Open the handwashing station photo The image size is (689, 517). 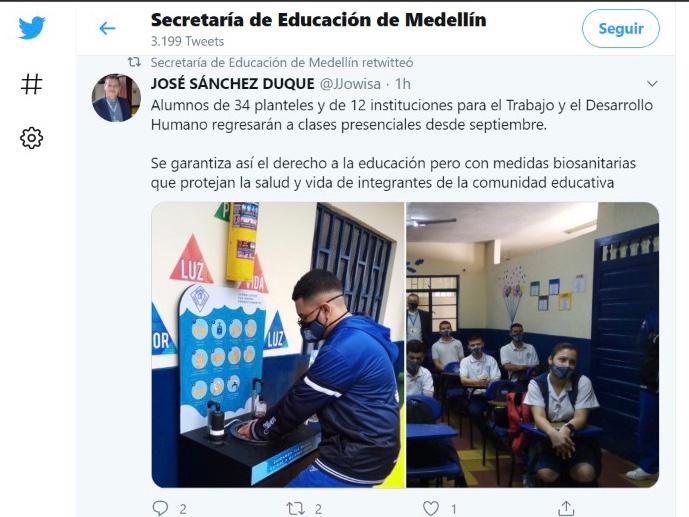click(278, 345)
